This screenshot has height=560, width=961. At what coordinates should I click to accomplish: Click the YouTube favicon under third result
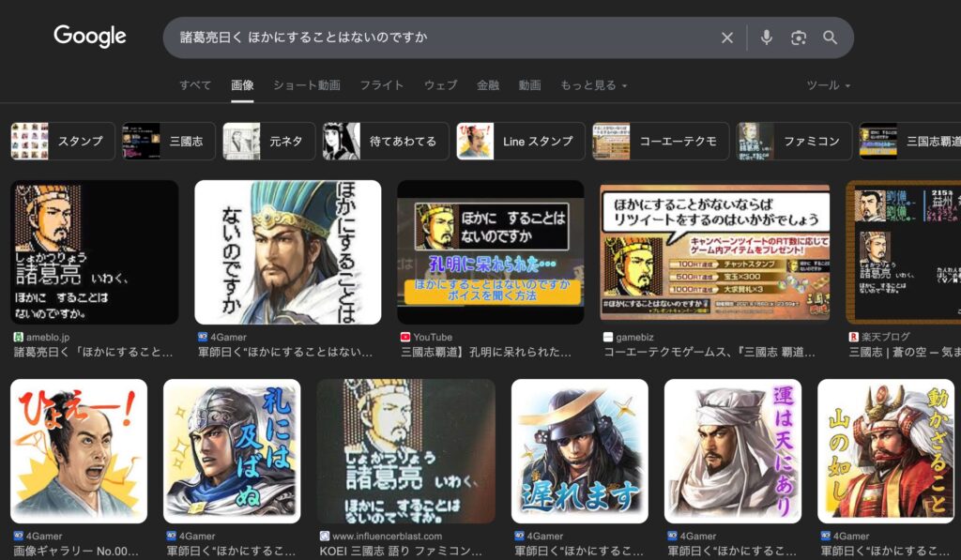click(x=405, y=337)
